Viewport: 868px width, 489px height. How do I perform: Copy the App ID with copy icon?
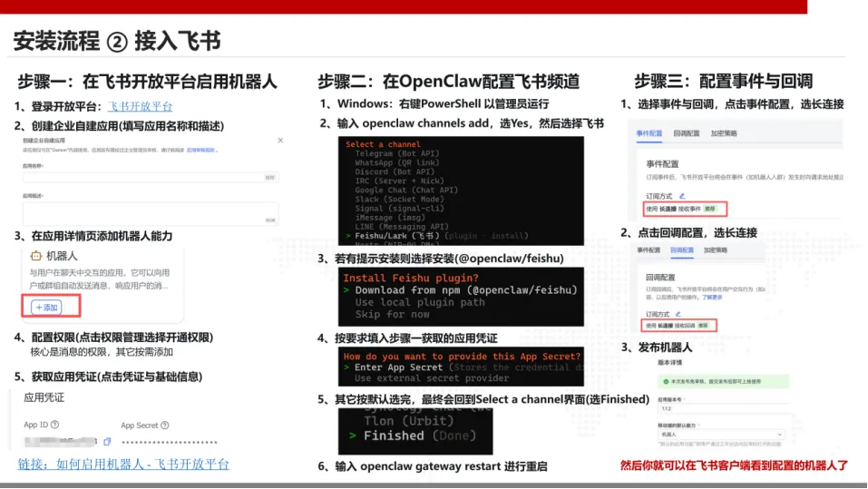(107, 442)
